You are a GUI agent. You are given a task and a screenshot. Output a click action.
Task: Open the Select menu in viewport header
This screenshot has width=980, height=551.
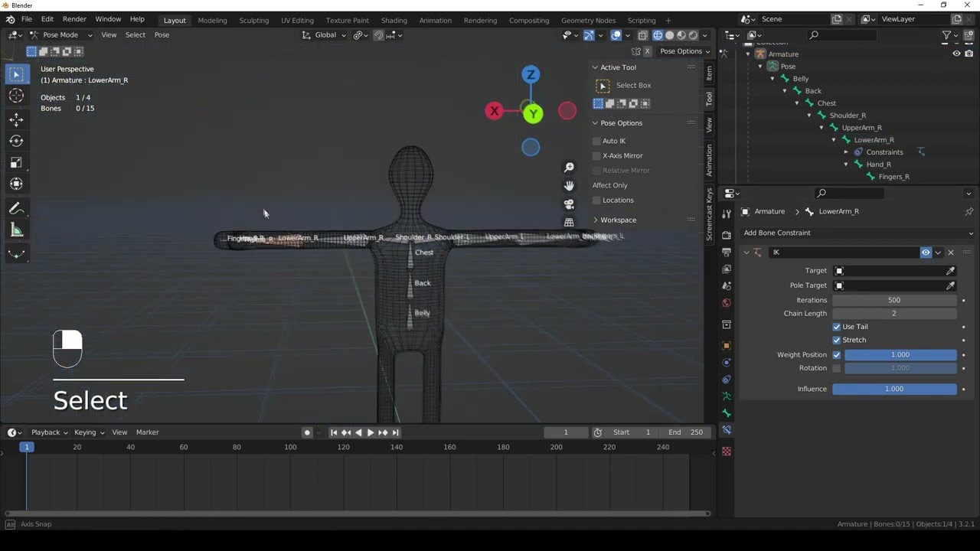point(136,35)
